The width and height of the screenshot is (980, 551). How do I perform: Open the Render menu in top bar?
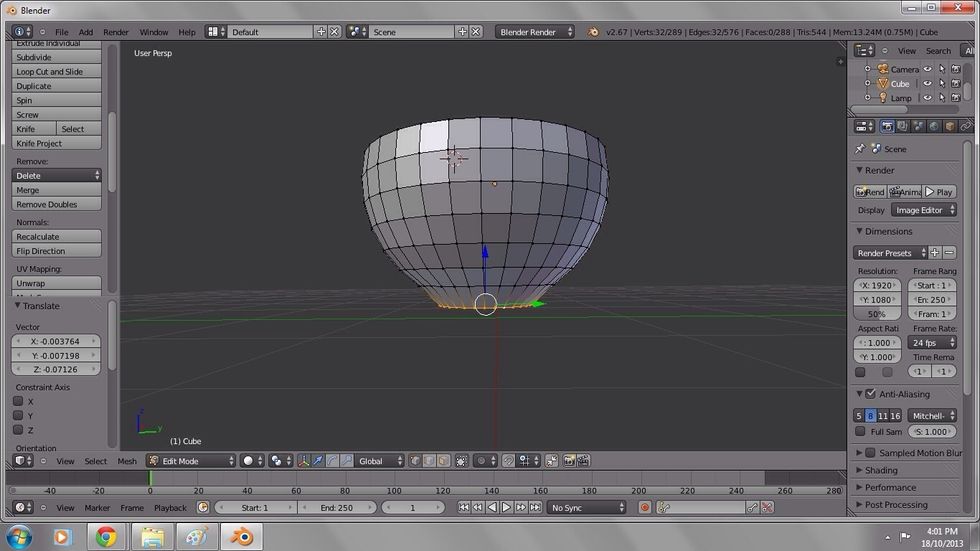tap(116, 32)
